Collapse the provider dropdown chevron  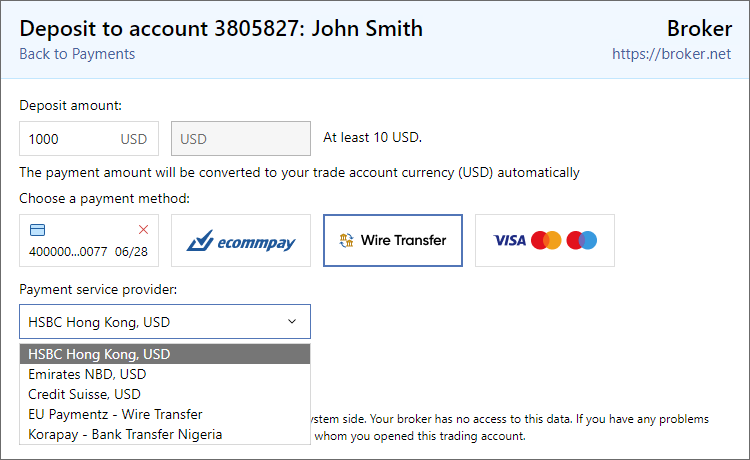click(292, 322)
